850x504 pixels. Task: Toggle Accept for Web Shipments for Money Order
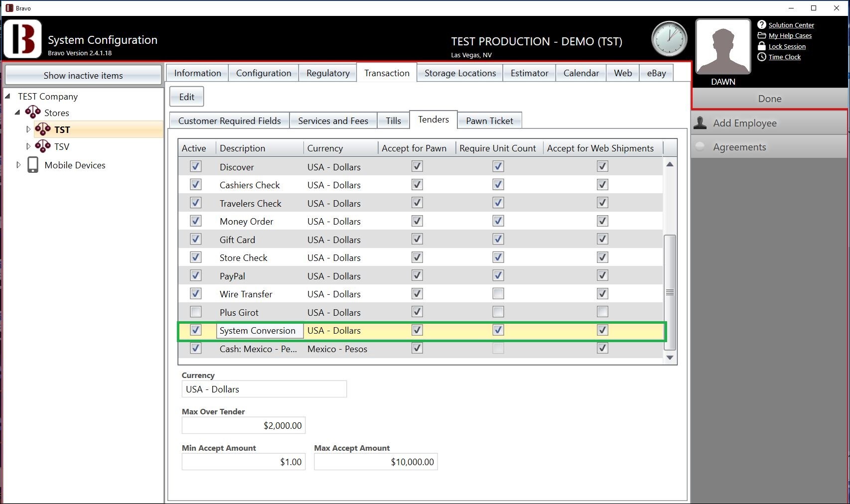coord(602,221)
